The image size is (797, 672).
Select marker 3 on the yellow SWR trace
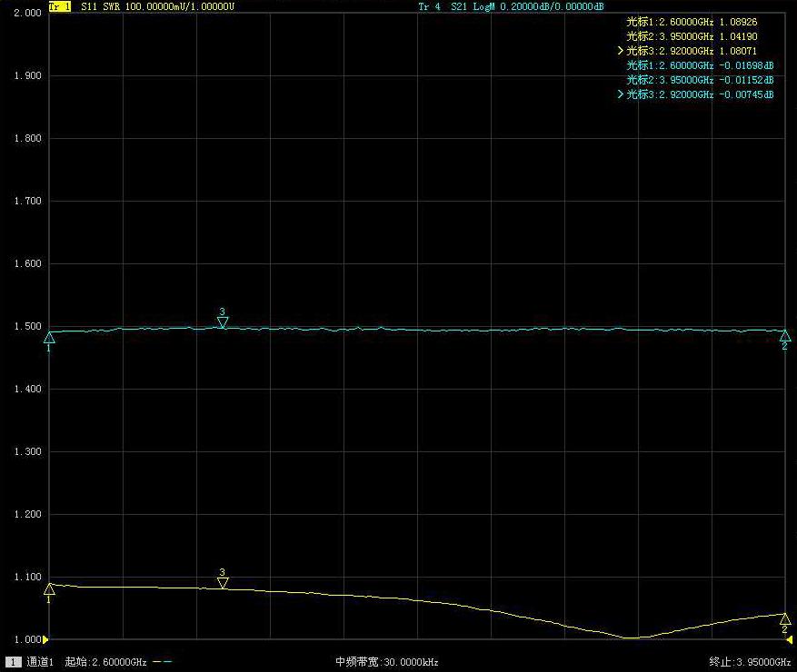pyautogui.click(x=223, y=582)
